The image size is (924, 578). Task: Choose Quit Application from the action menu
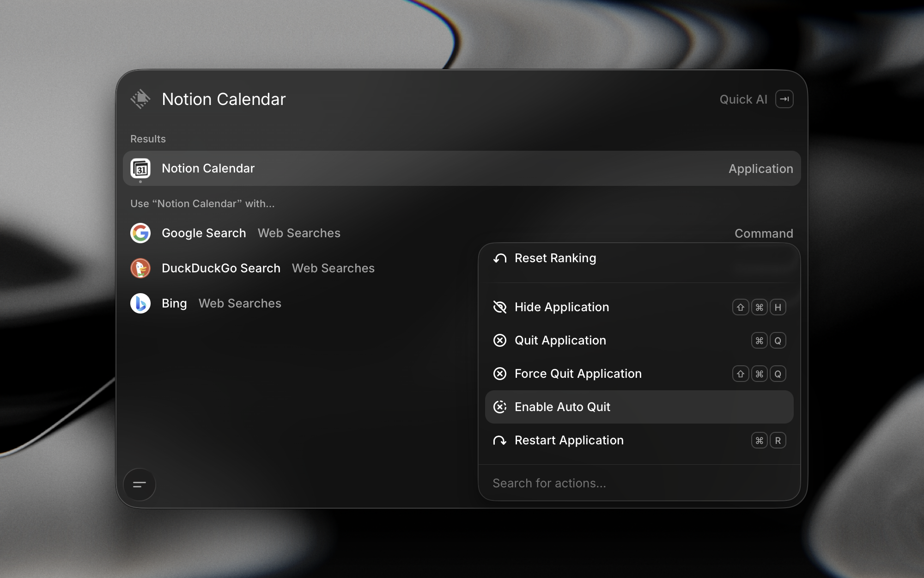639,340
